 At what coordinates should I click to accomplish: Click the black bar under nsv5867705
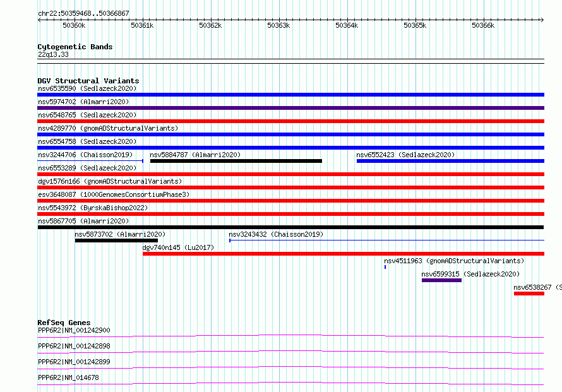290,227
